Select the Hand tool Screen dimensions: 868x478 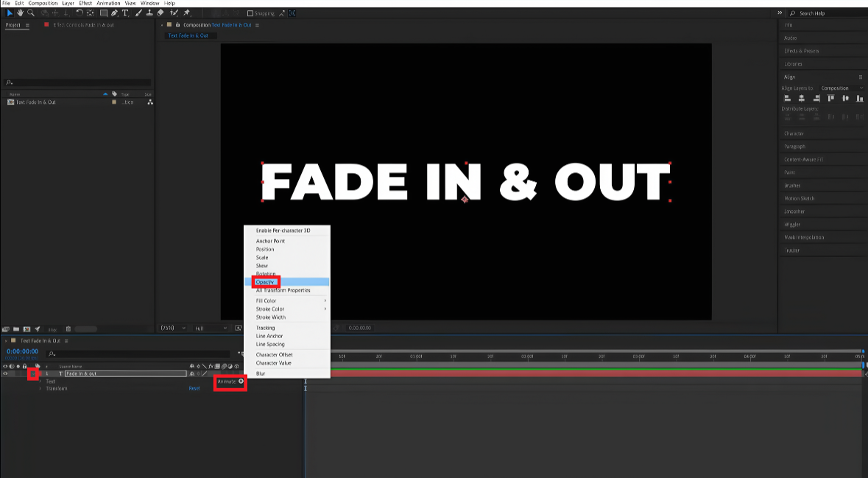click(x=20, y=13)
